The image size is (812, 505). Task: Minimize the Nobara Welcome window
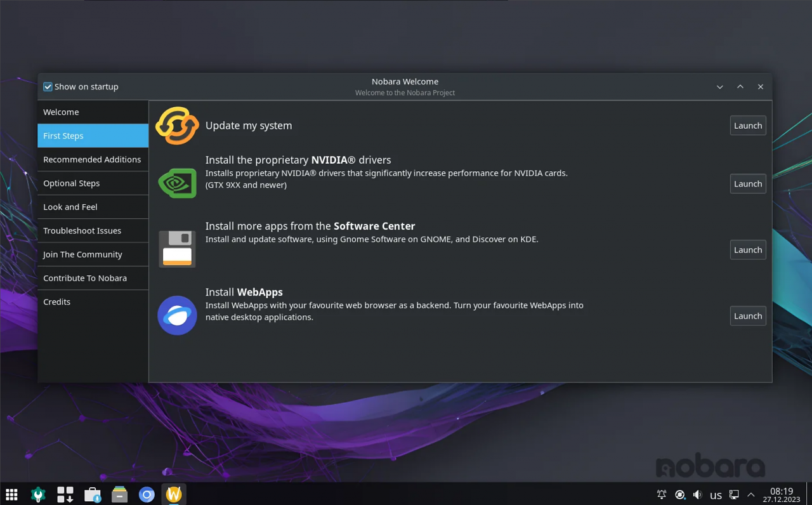720,87
